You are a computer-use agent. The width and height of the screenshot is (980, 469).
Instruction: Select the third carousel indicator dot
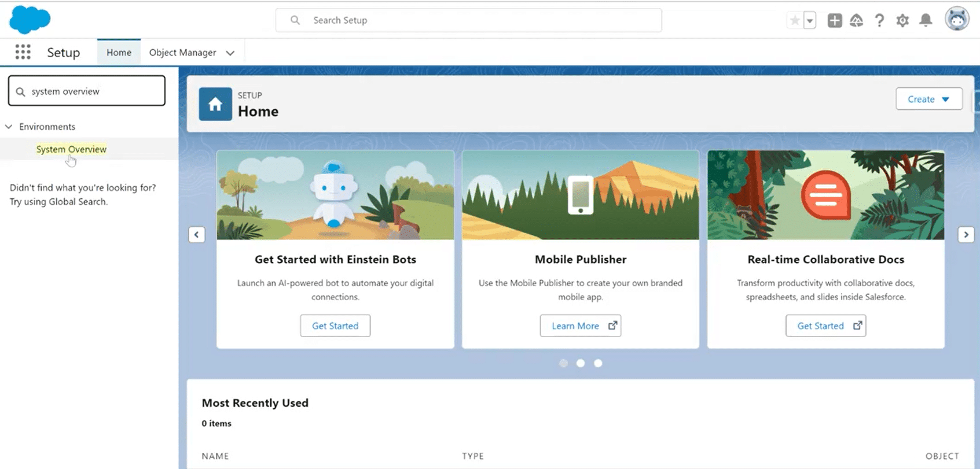coord(598,363)
